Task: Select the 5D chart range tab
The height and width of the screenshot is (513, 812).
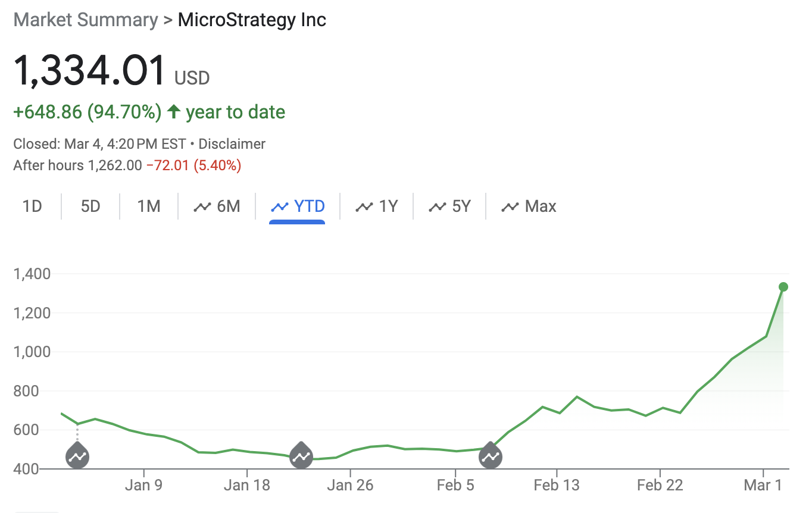Action: 89,206
